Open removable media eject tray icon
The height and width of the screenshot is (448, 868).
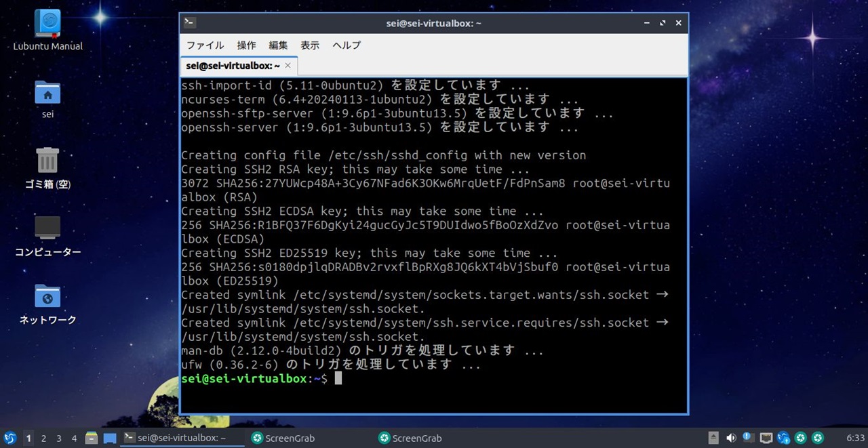pyautogui.click(x=713, y=438)
